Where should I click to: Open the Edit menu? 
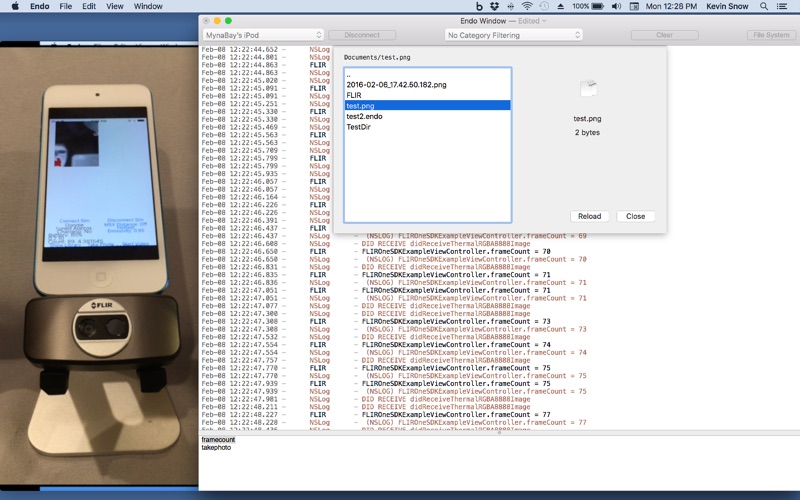pyautogui.click(x=89, y=6)
